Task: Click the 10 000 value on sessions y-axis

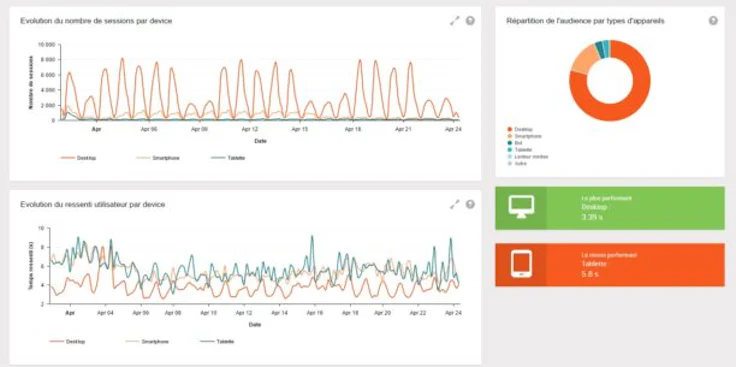Action: pos(46,45)
